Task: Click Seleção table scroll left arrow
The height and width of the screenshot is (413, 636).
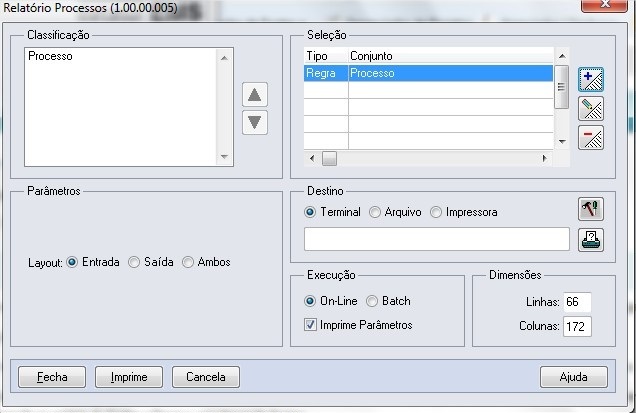Action: 312,158
